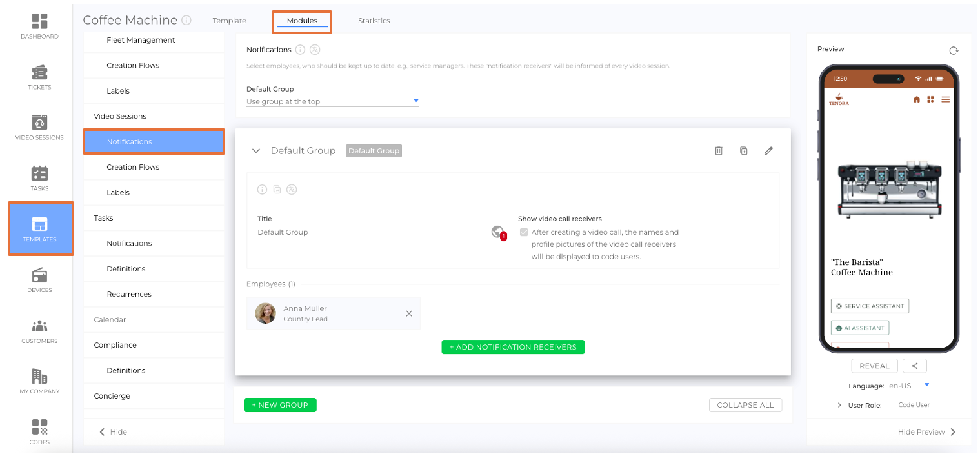This screenshot has width=980, height=454.
Task: Refresh the preview with reload icon
Action: tap(953, 50)
